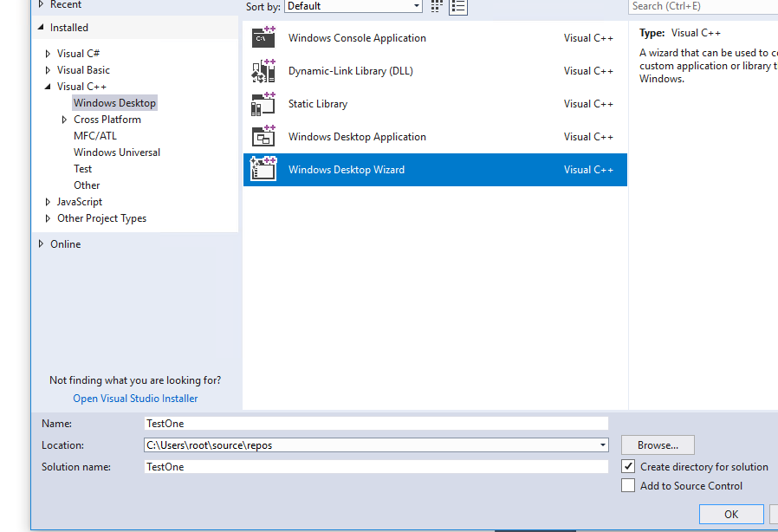Enable Add to Source Control checkbox
778x532 pixels.
[x=628, y=485]
